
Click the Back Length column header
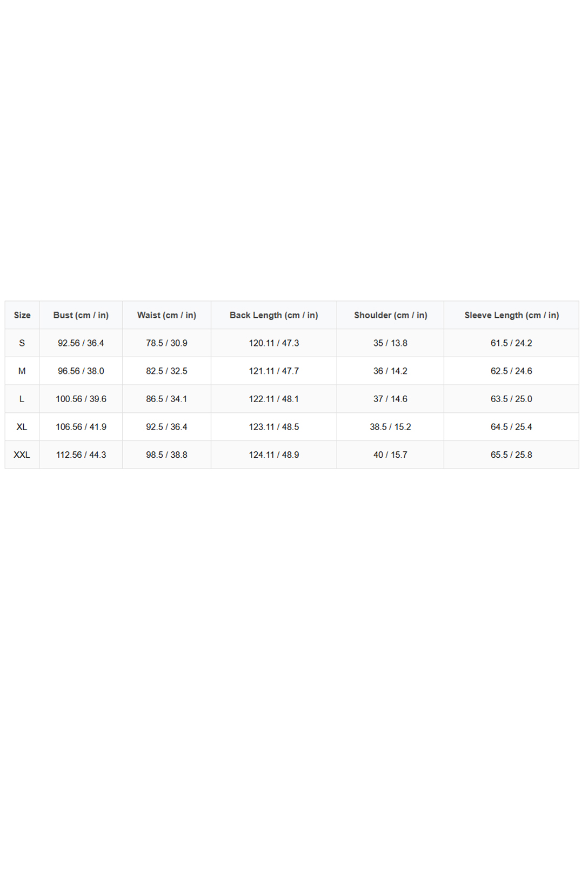point(273,315)
